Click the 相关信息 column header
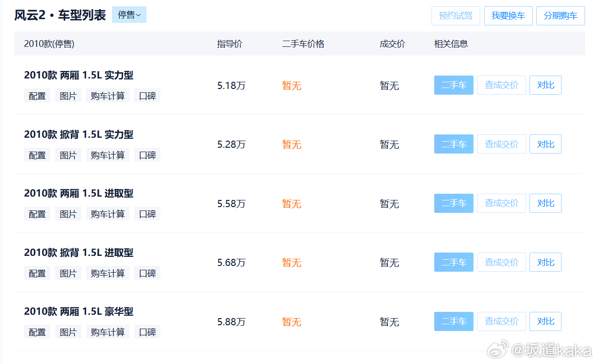This screenshot has width=597, height=364. pyautogui.click(x=451, y=44)
